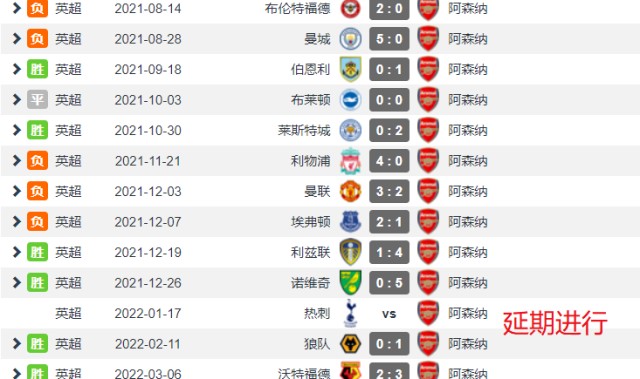Expand the 2022-02-11 match row arrow
This screenshot has height=379, width=640.
coord(17,344)
